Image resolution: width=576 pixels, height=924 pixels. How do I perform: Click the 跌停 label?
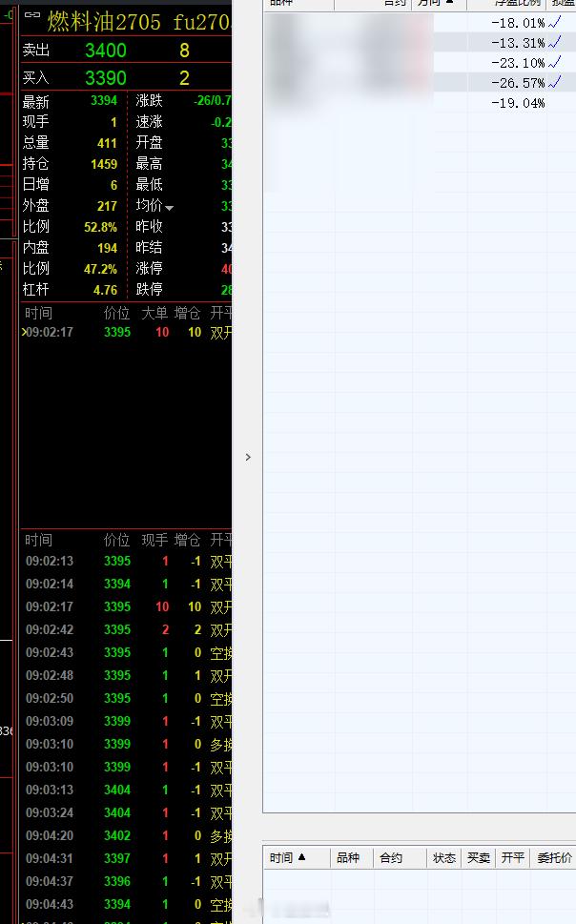click(x=149, y=289)
